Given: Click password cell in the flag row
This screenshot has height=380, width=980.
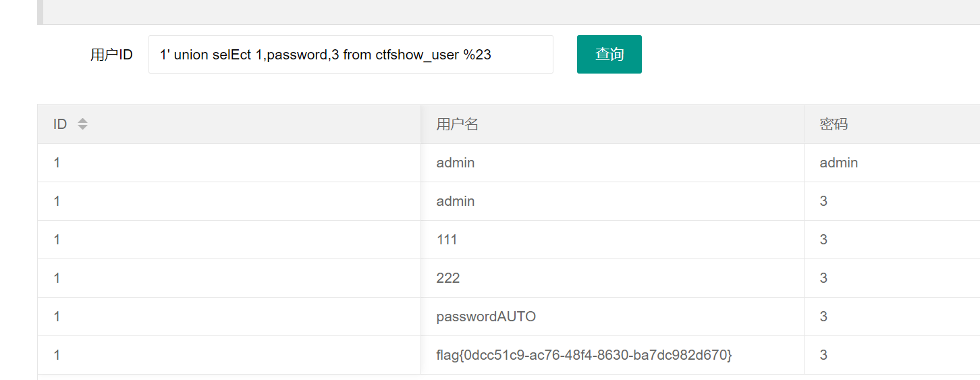Looking at the screenshot, I should click(x=823, y=355).
